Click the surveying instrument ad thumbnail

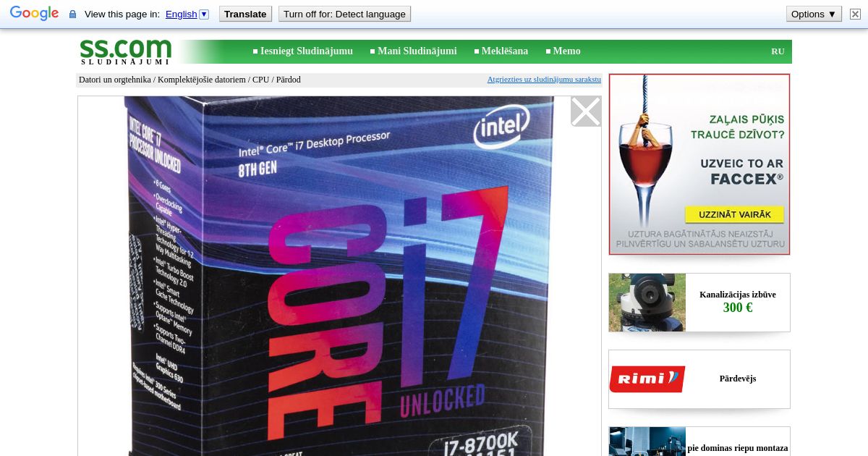[647, 303]
